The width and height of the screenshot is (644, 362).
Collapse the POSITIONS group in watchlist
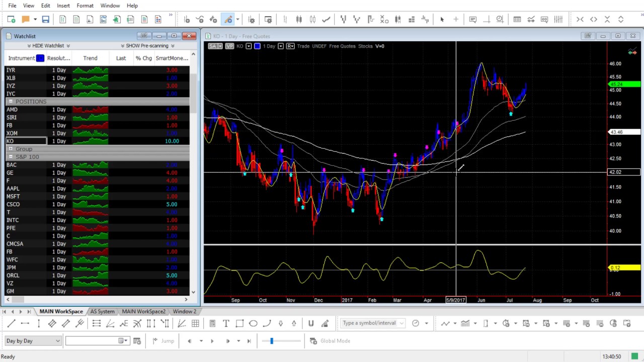pos(10,102)
